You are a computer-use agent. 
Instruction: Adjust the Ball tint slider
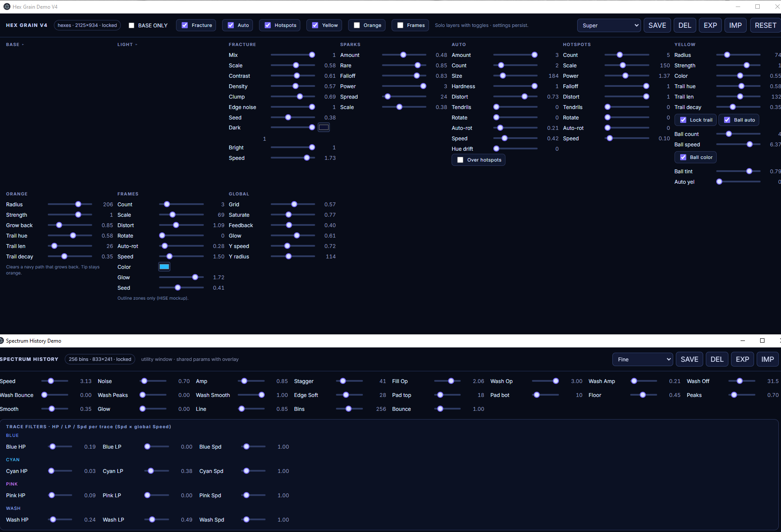tap(738, 171)
